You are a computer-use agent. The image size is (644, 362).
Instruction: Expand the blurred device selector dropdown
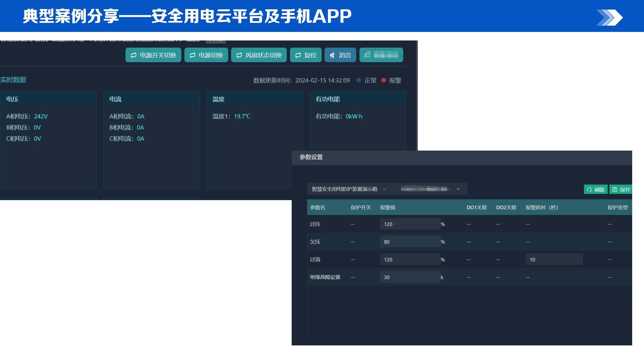pos(458,189)
